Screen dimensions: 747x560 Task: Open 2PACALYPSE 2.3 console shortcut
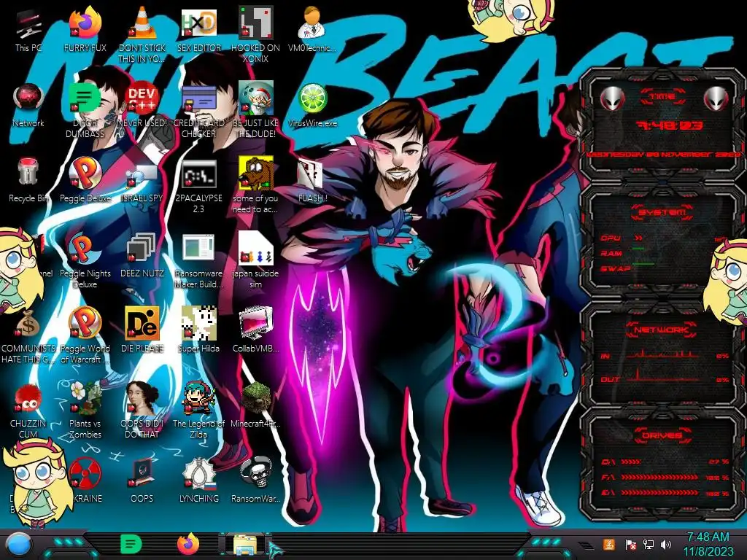coord(199,186)
